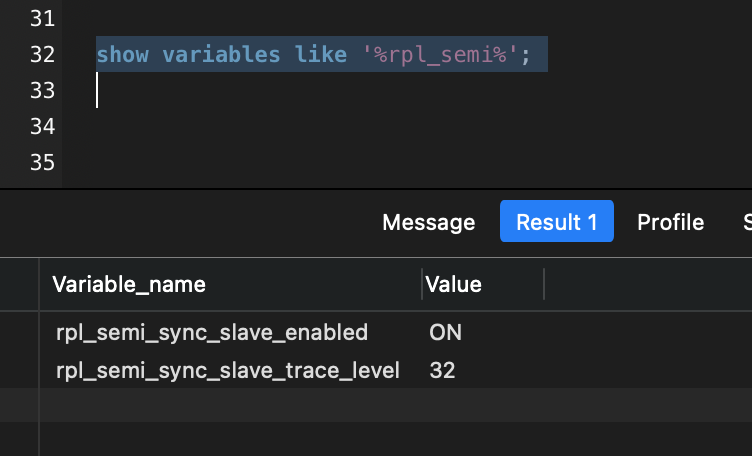752x456 pixels.
Task: Select the Result 1 tab
Action: click(556, 223)
